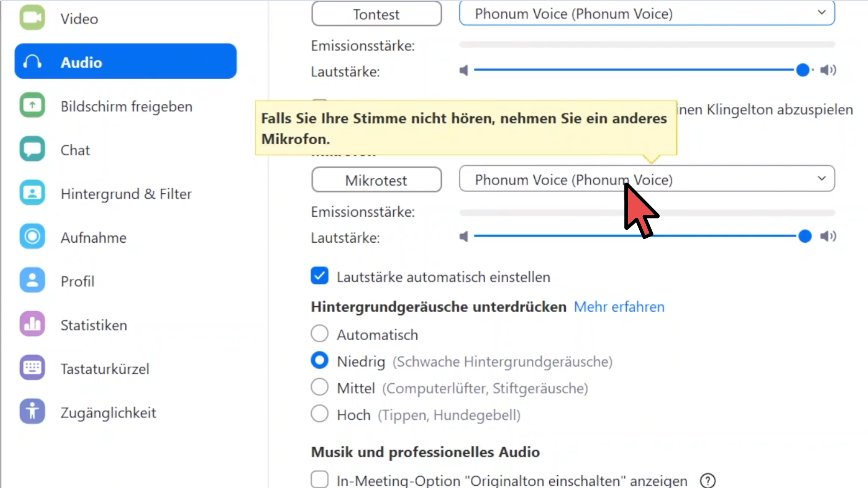Click the Zugänglichkeit accessibility icon
Viewport: 868px width, 488px height.
pos(32,412)
